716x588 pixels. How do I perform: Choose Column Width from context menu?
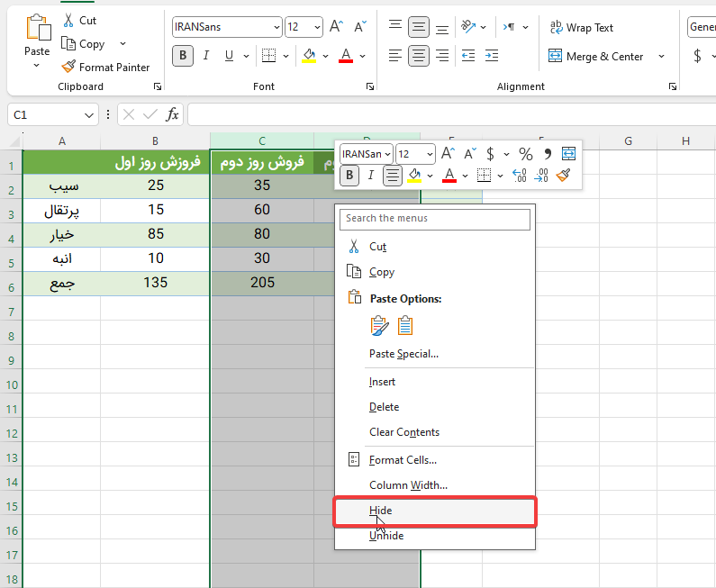pyautogui.click(x=408, y=485)
